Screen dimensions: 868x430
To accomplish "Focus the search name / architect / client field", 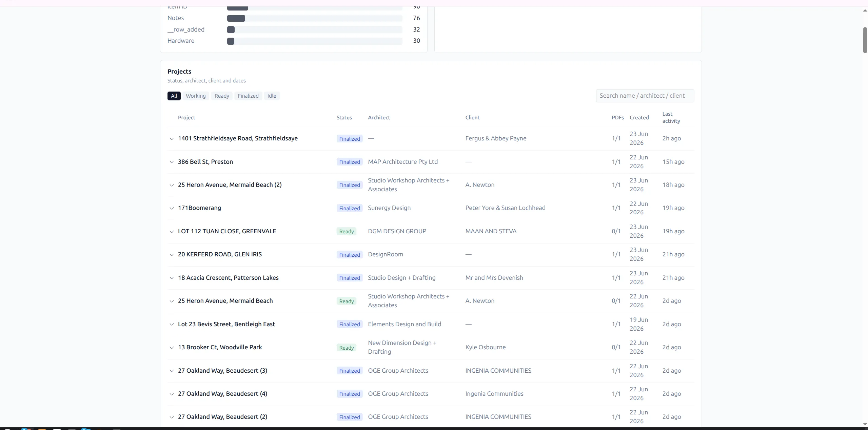I will pyautogui.click(x=645, y=96).
